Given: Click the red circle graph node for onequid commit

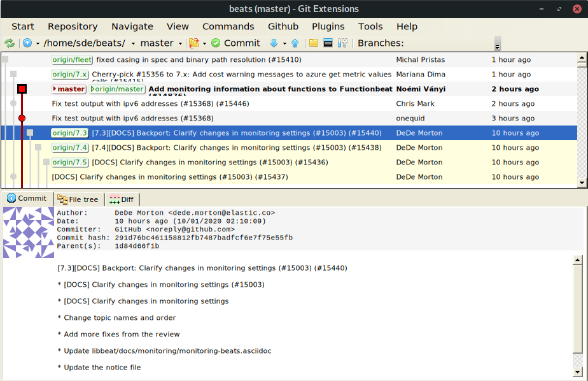Looking at the screenshot, I should 22,119.
